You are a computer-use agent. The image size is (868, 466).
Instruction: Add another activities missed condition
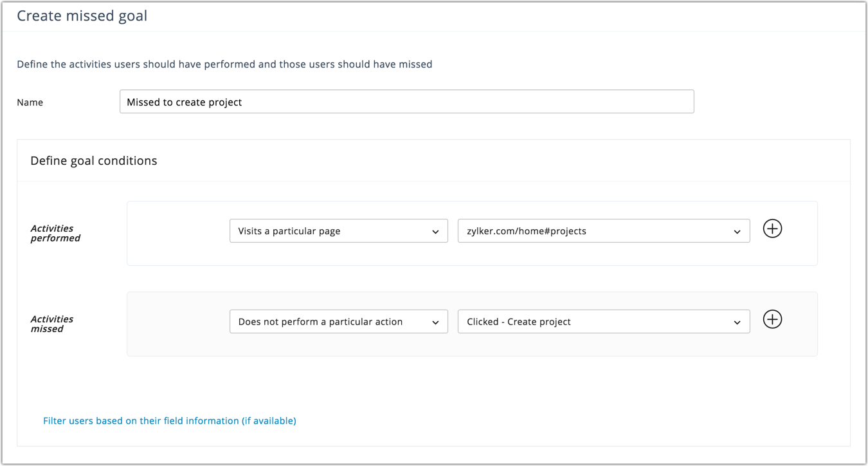pyautogui.click(x=772, y=319)
